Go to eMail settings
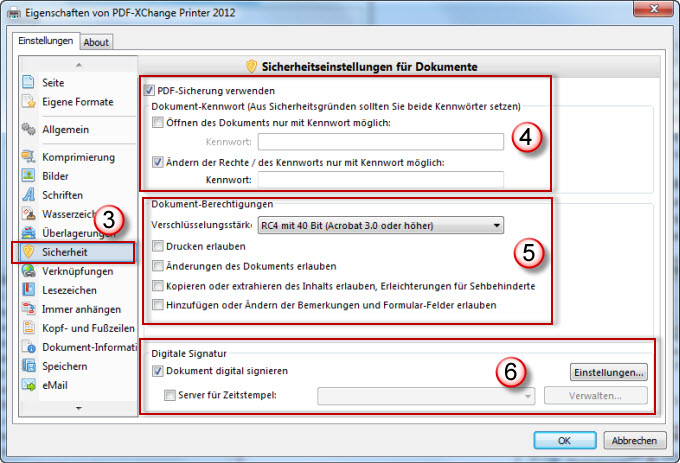Viewport: 680px width, 463px height. pos(55,385)
